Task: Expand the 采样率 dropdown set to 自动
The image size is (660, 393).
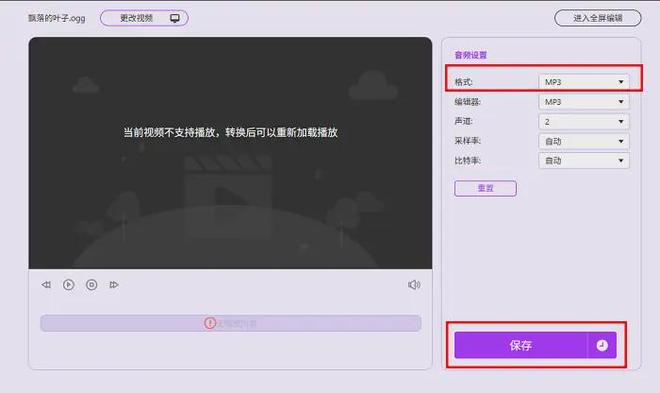Action: click(x=584, y=141)
